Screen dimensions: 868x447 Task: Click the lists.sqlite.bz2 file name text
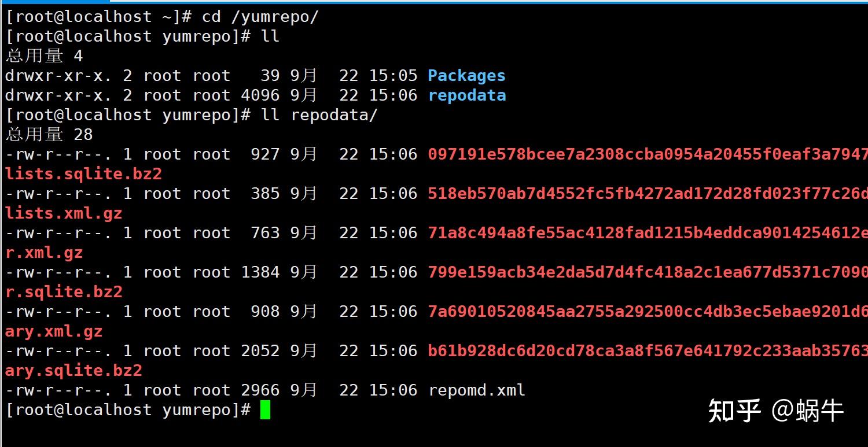(x=83, y=174)
